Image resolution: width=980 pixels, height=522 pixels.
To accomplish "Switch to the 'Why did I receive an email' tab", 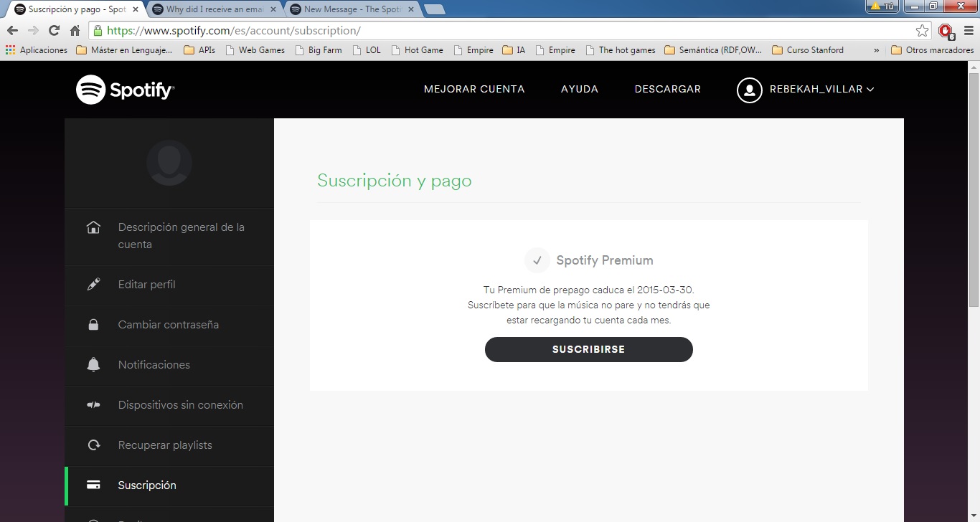I will (x=212, y=9).
